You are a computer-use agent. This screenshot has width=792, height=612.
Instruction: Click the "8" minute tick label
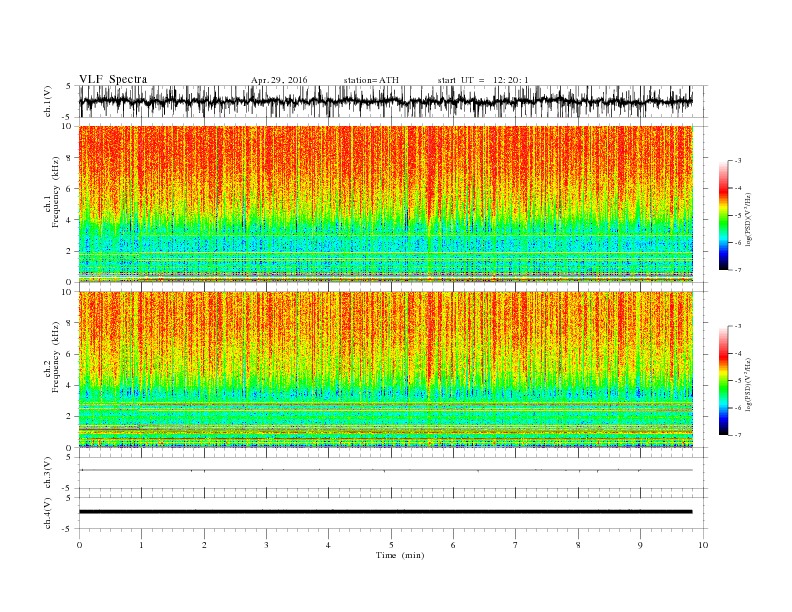pyautogui.click(x=578, y=545)
